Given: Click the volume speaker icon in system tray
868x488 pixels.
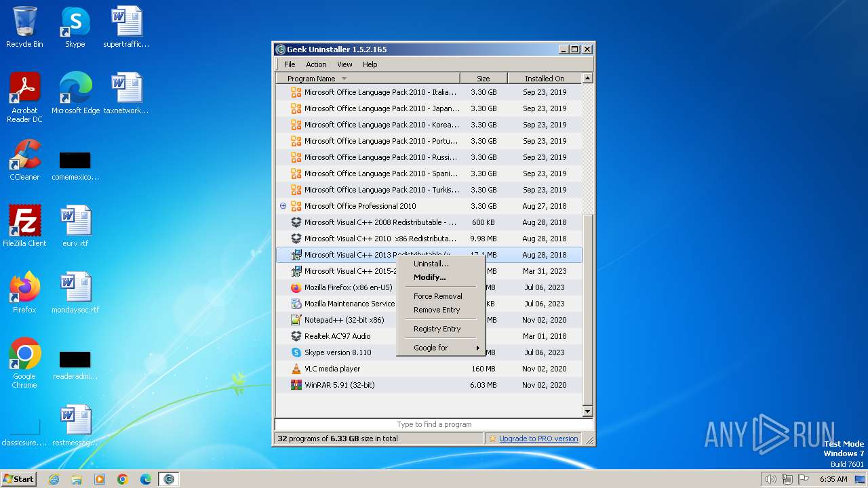Looking at the screenshot, I should [x=770, y=479].
